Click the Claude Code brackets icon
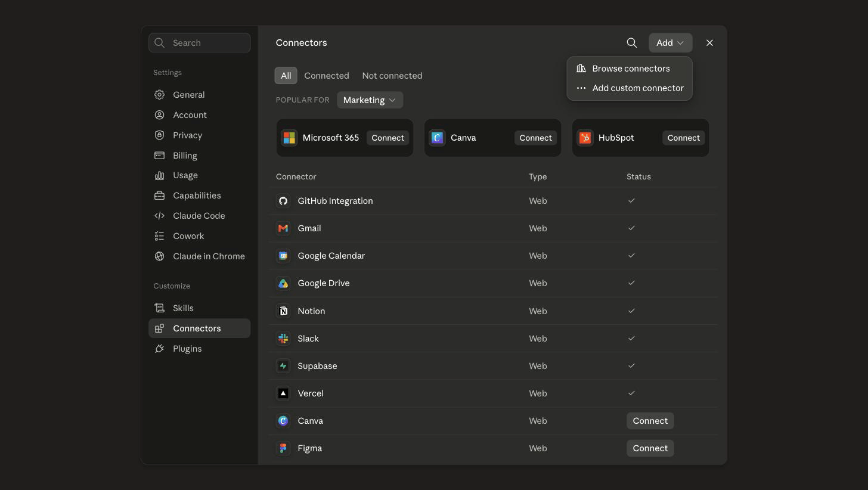Image resolution: width=868 pixels, height=490 pixels. click(159, 216)
